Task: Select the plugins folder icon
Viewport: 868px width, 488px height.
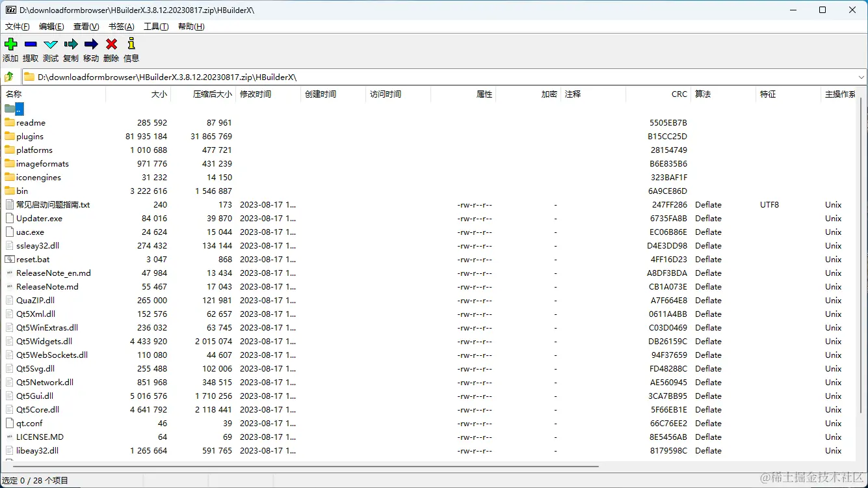Action: pyautogui.click(x=10, y=136)
